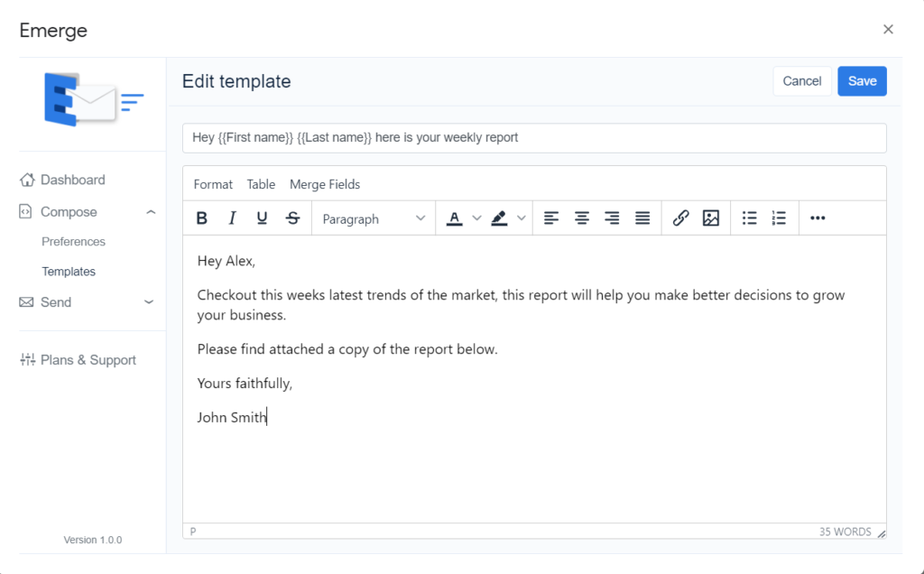Screen dimensions: 924x574
Task: Center align the text
Action: 582,218
